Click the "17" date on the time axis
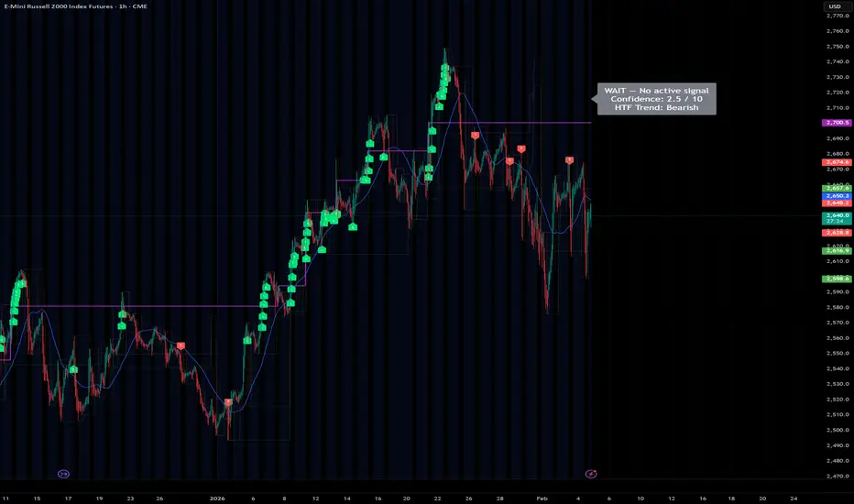The image size is (854, 504). pos(68,498)
